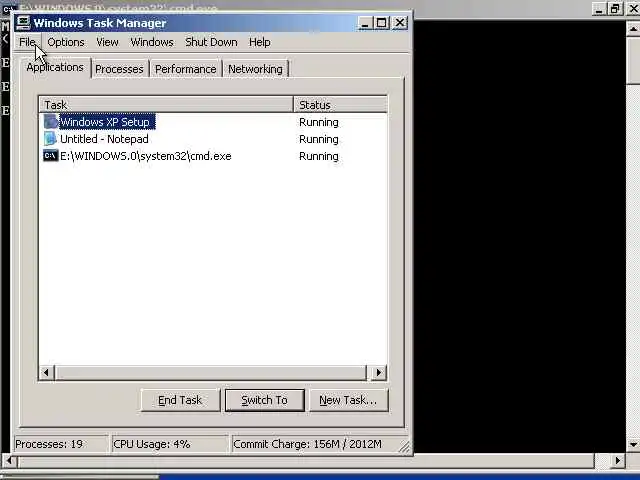Close the cmd.exe window
The height and width of the screenshot is (480, 640).
click(x=633, y=9)
